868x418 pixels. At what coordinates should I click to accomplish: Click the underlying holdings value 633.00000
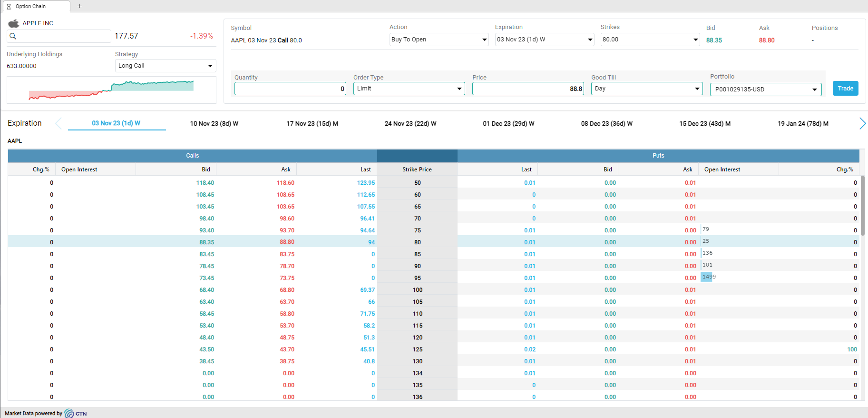pyautogui.click(x=21, y=66)
